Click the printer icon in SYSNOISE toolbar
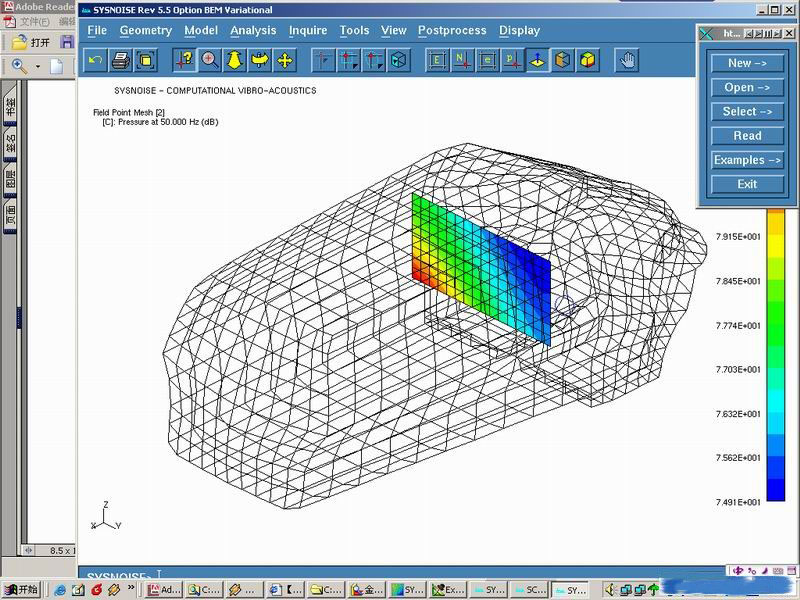 [120, 60]
